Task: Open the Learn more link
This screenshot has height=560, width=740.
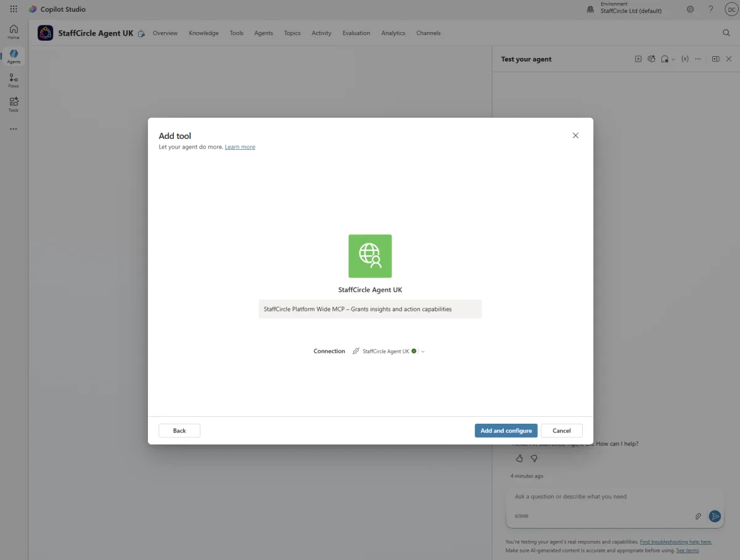Action: pyautogui.click(x=240, y=147)
